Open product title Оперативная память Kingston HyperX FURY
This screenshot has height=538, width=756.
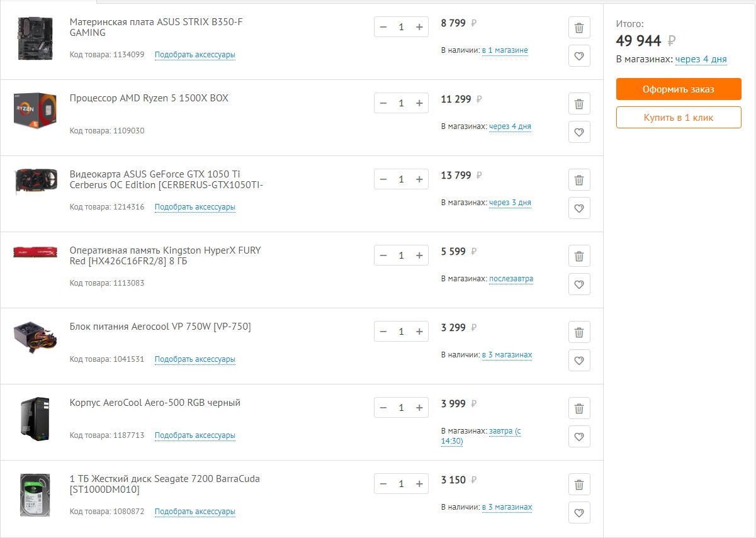(165, 255)
